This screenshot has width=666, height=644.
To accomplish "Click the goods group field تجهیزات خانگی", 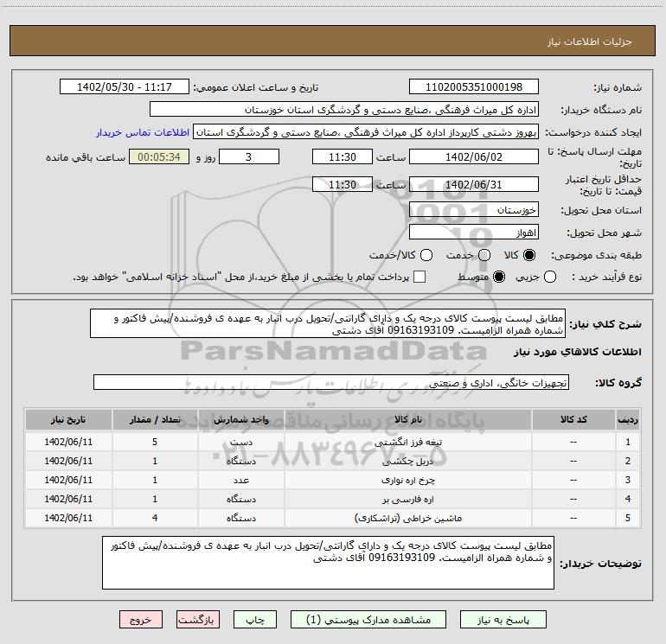I will point(331,382).
